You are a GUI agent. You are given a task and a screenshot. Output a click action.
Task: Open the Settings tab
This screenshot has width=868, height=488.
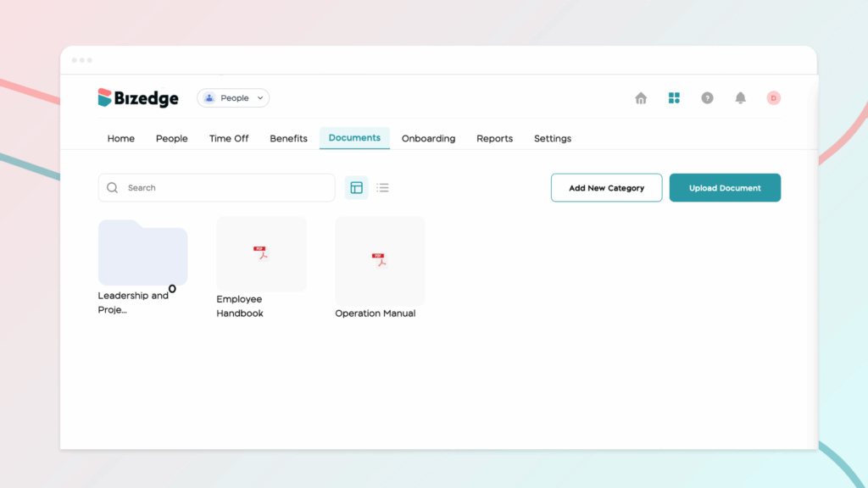point(553,139)
